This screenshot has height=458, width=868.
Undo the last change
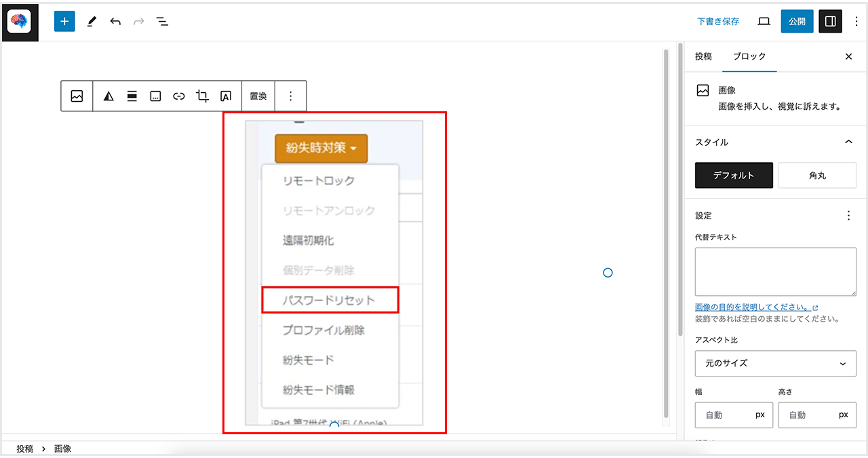(x=115, y=21)
